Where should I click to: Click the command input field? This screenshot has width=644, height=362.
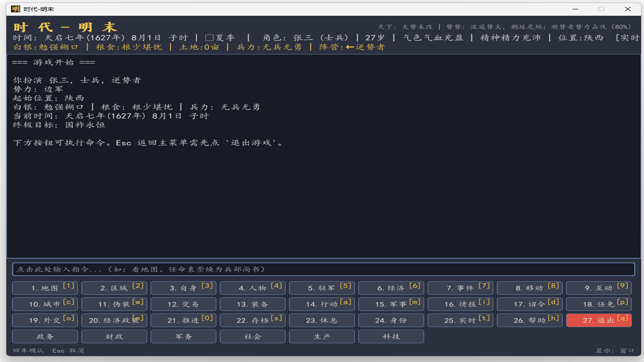click(x=323, y=269)
